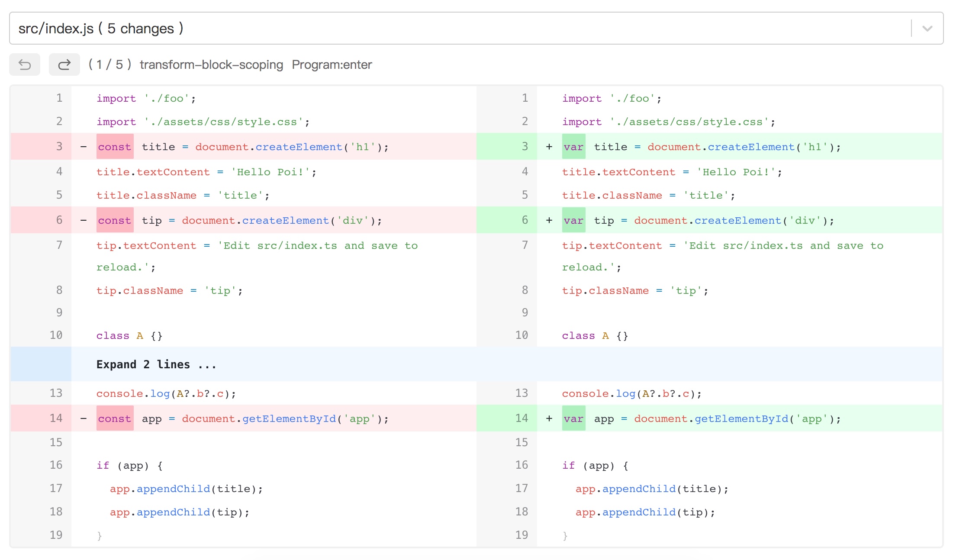Click the plus marker on added line 6
Screen dimensions: 953x560
[x=549, y=221]
